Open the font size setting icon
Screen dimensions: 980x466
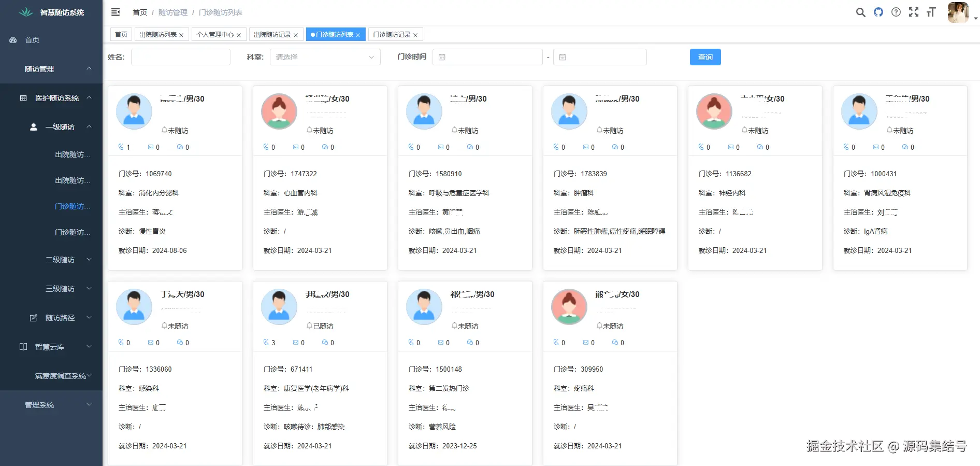click(x=931, y=12)
